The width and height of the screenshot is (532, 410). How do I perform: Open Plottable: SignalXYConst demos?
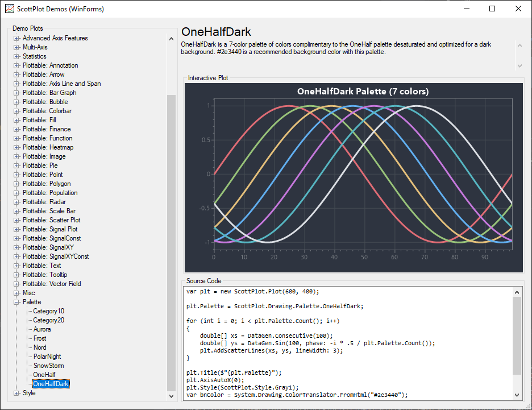tap(56, 256)
